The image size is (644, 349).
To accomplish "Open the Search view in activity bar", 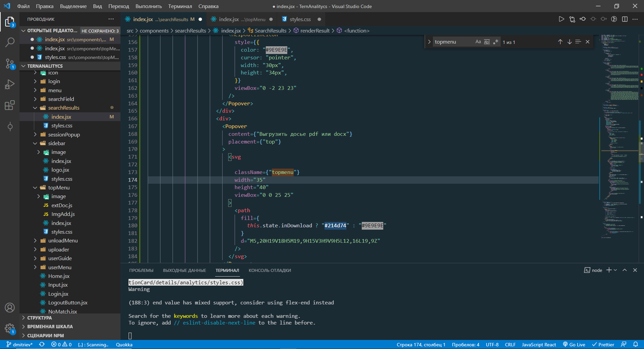I will pyautogui.click(x=10, y=43).
